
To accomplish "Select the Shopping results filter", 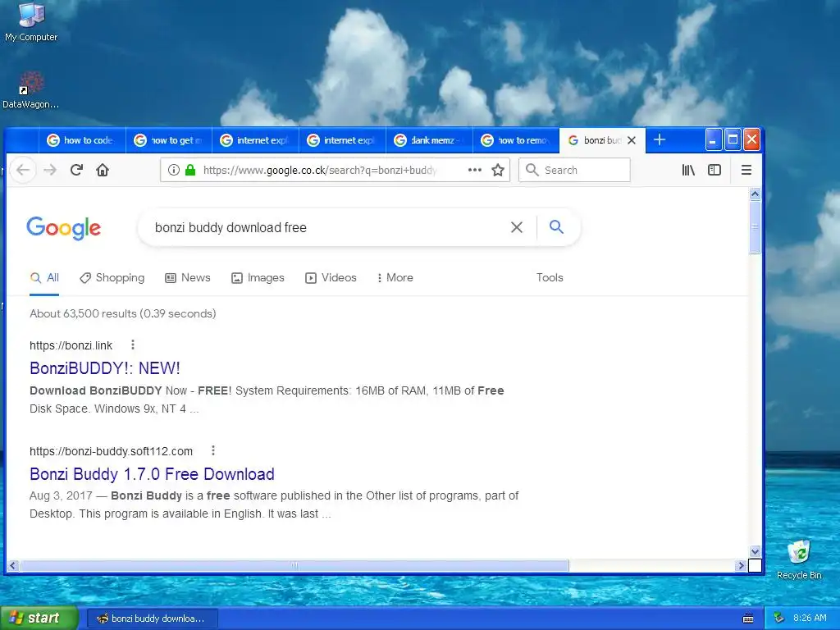I will pos(112,277).
